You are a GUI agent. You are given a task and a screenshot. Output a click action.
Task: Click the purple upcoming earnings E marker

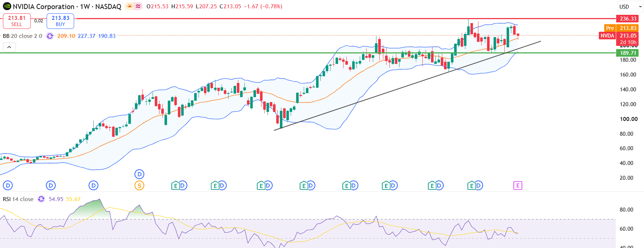(x=518, y=186)
